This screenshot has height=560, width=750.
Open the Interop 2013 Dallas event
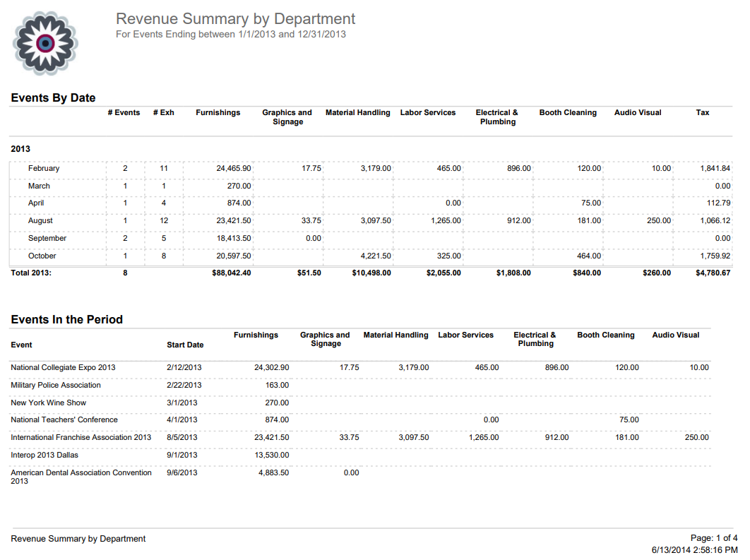coord(45,455)
